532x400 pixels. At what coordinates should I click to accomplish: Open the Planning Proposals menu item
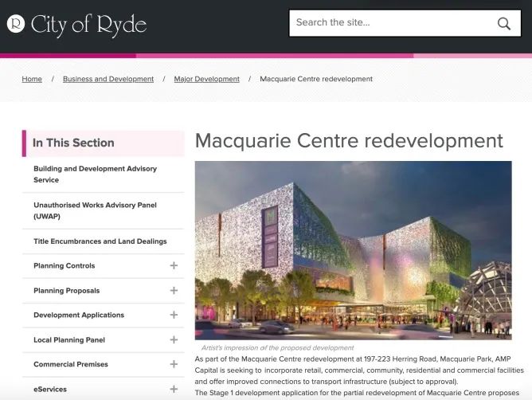click(67, 291)
